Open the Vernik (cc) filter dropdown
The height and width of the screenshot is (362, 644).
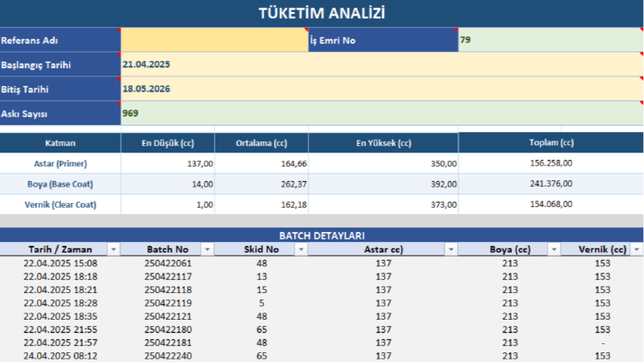point(637,249)
